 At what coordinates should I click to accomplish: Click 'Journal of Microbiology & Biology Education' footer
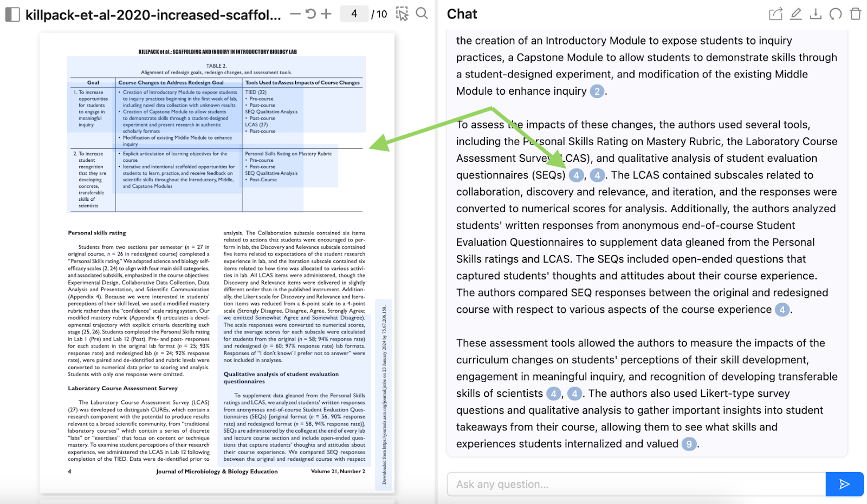217,472
